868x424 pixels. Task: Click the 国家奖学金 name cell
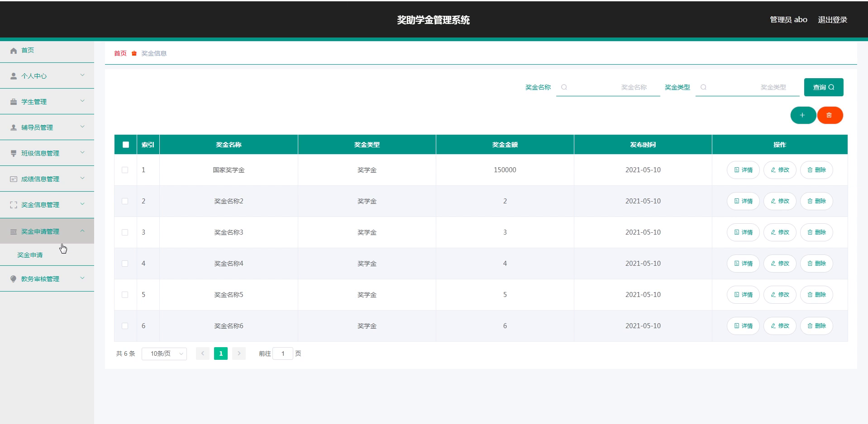tap(229, 170)
